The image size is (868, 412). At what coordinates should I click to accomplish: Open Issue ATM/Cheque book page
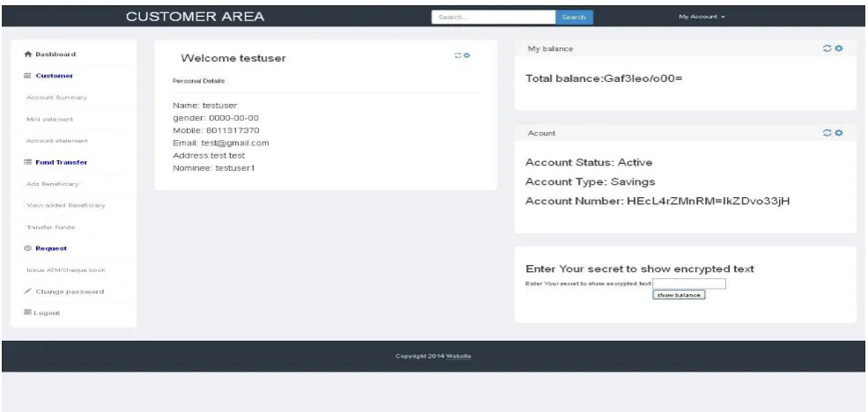66,270
